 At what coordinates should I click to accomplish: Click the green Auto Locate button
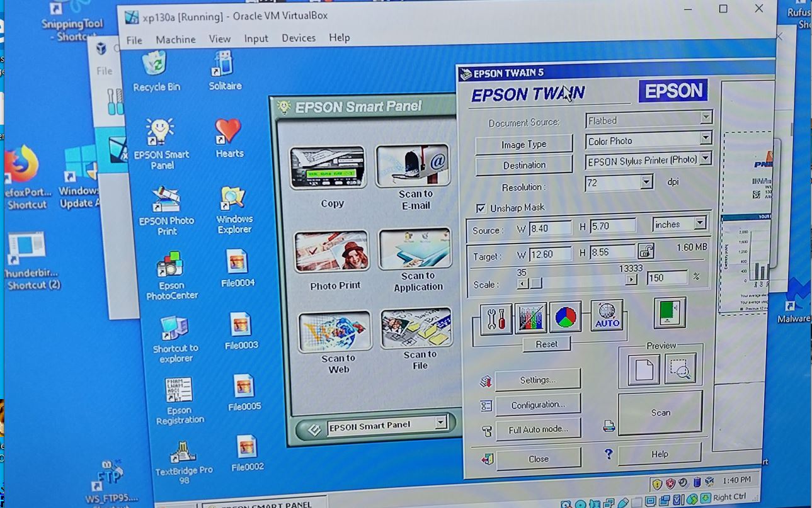click(669, 313)
